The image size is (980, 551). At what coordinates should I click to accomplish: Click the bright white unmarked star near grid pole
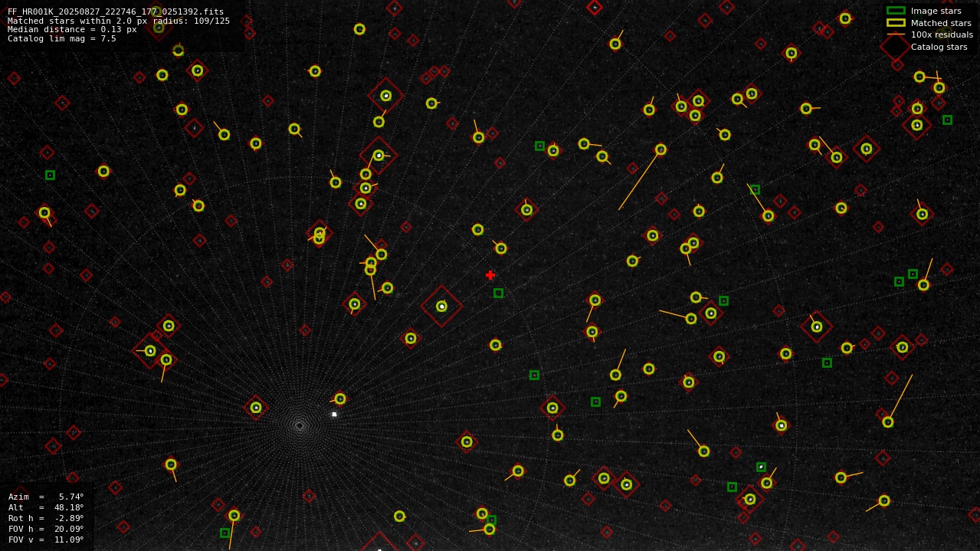(x=334, y=415)
